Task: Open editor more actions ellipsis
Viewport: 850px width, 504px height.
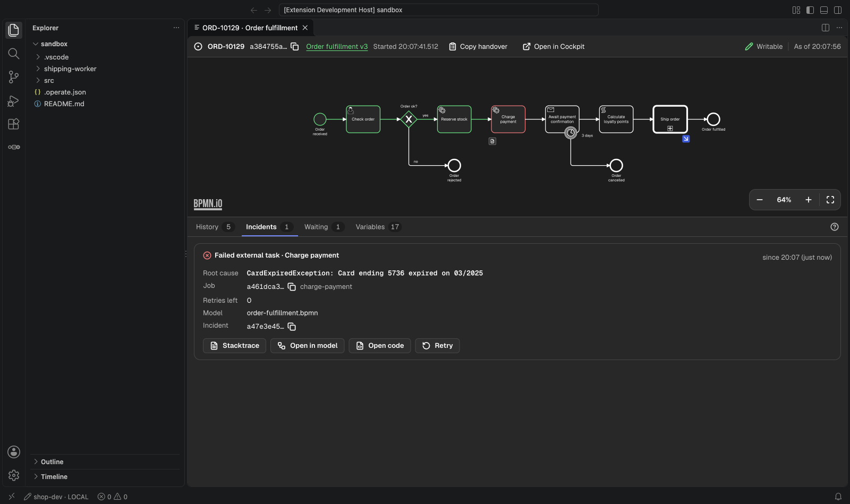Action: [x=839, y=28]
